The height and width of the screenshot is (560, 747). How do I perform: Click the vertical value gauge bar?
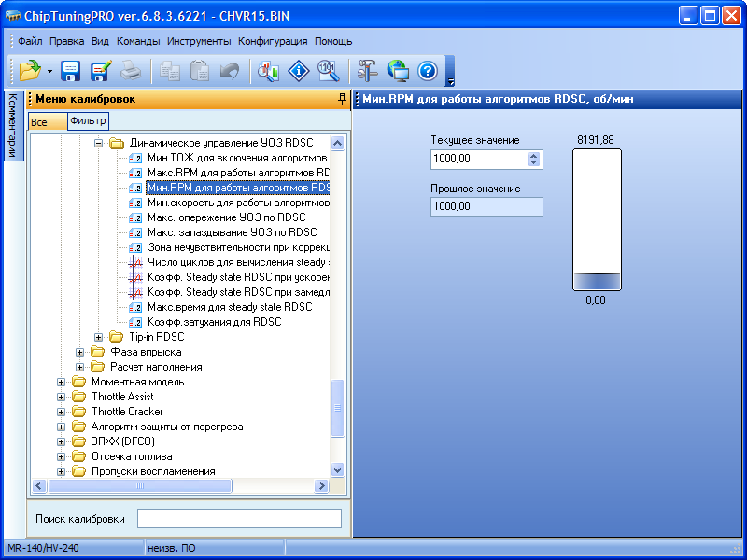597,220
